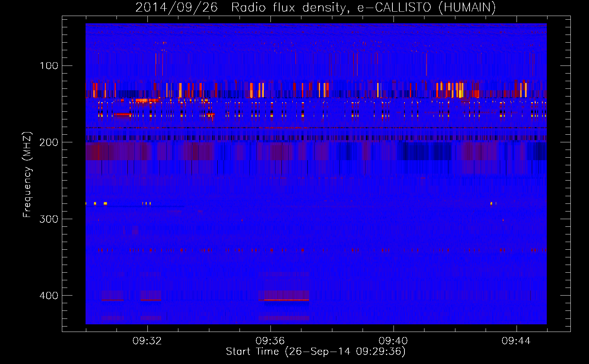The image size is (589, 364).
Task: Click the "Start Time (26-Sep-14 09:29:36)" label
Action: point(316,352)
